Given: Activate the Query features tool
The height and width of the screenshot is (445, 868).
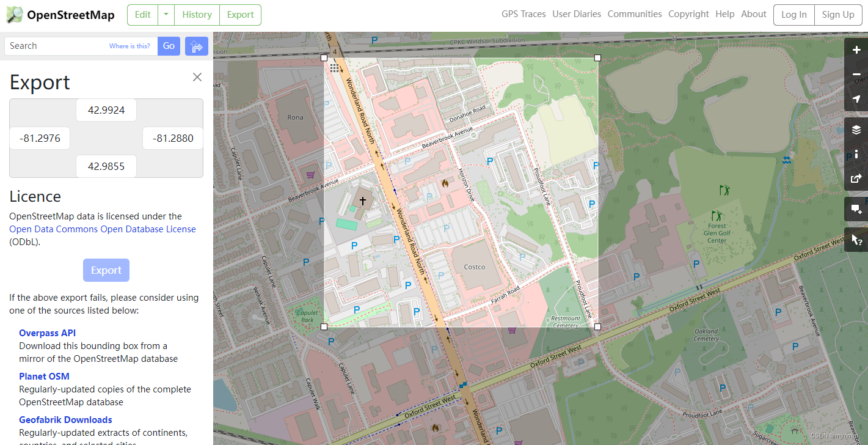Looking at the screenshot, I should tap(856, 240).
